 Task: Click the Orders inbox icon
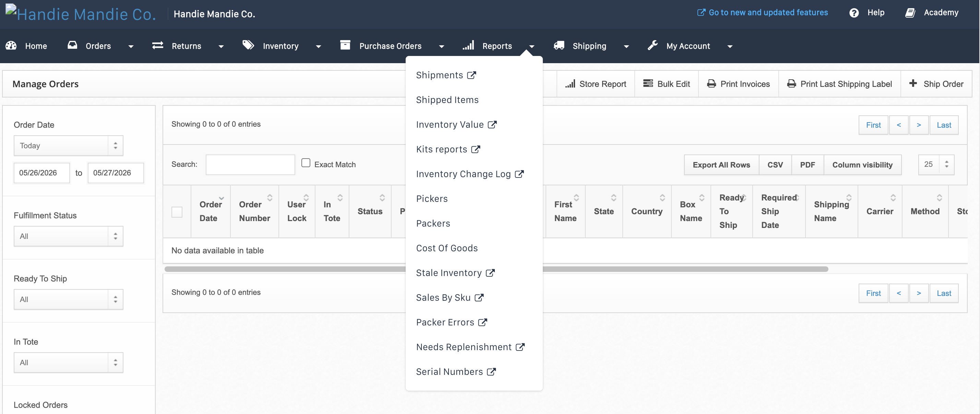(x=72, y=45)
